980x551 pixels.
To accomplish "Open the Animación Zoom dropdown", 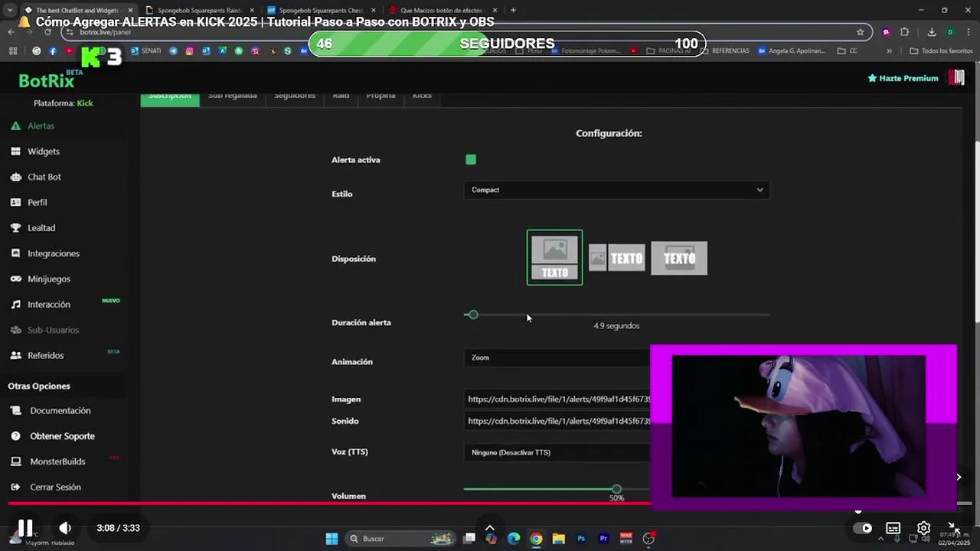I will (557, 357).
